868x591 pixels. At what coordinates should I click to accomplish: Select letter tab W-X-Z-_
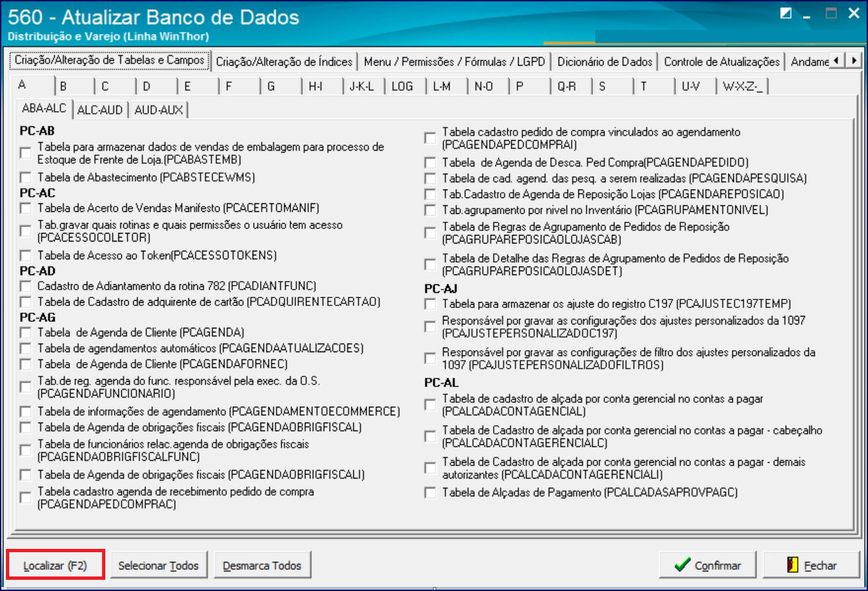coord(743,86)
